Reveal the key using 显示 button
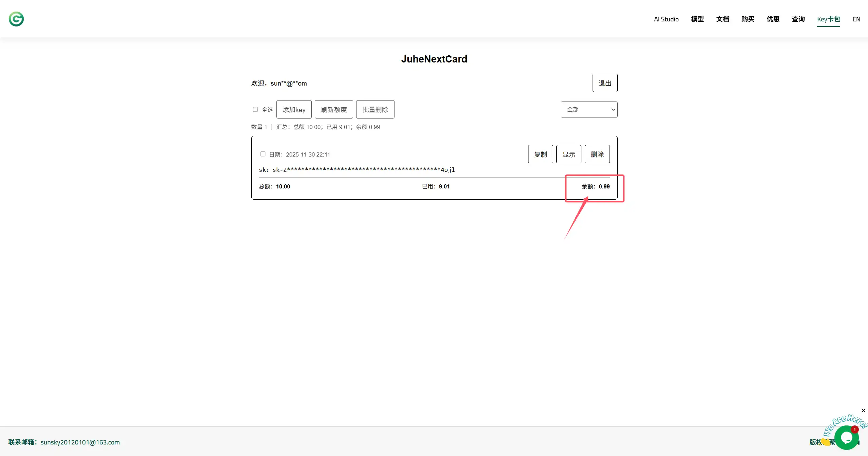This screenshot has height=456, width=868. 568,154
